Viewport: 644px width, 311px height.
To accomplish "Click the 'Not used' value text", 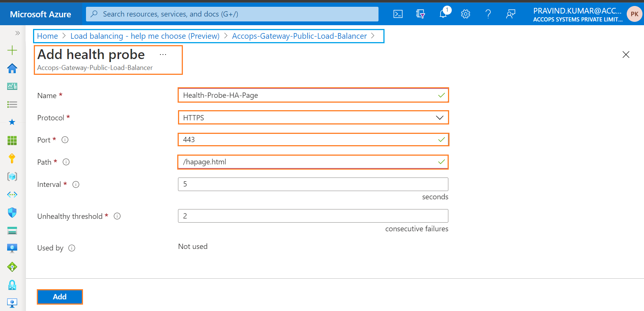I will pyautogui.click(x=193, y=247).
